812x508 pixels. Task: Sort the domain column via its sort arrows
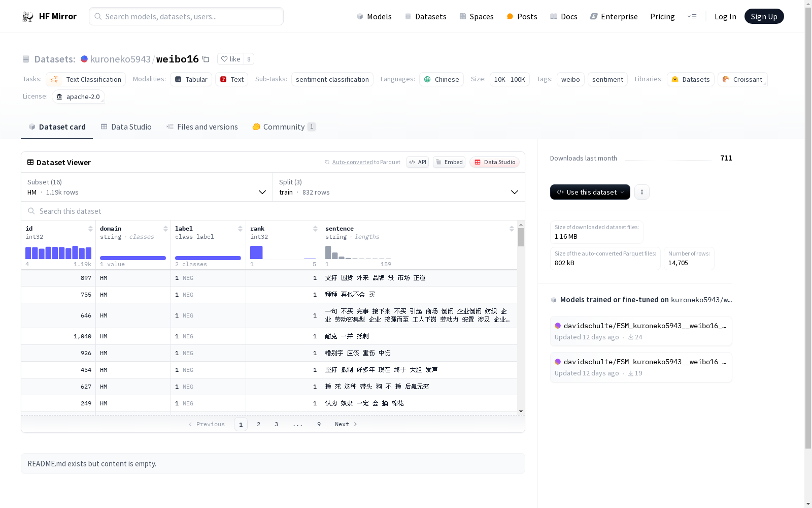click(x=165, y=229)
